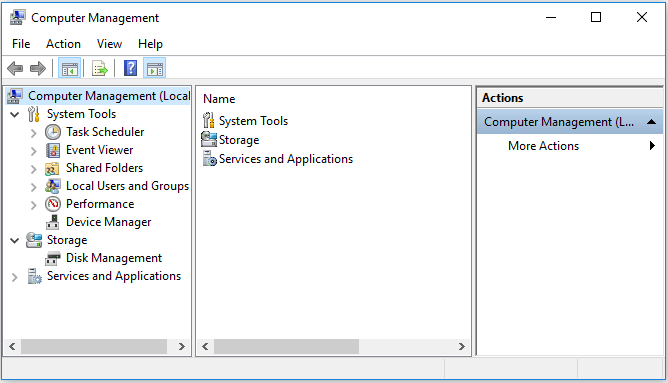The height and width of the screenshot is (383, 668).
Task: Select System Tools in the center list
Action: tap(253, 121)
